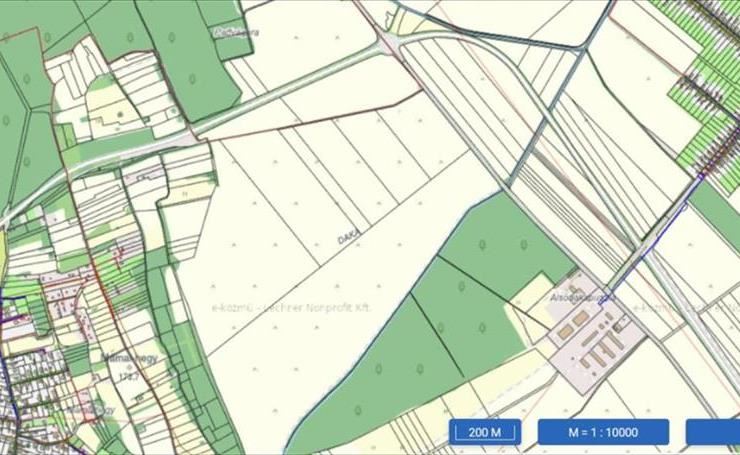Click the tree symbol in the central forest

tap(481, 245)
